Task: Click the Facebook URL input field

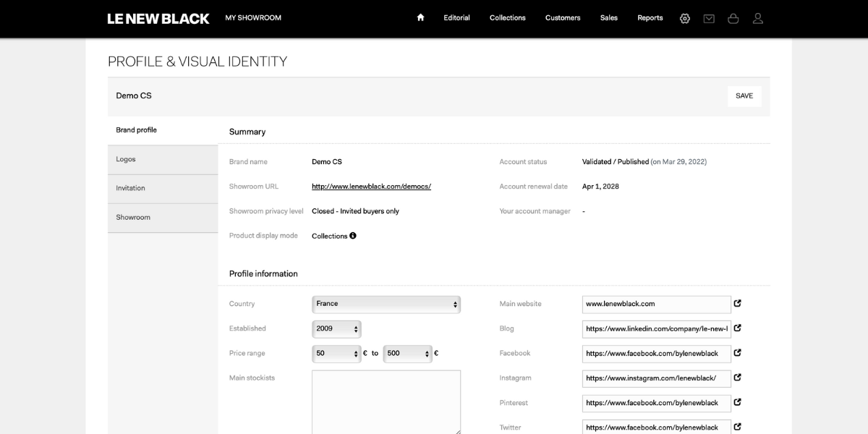Action: point(657,354)
